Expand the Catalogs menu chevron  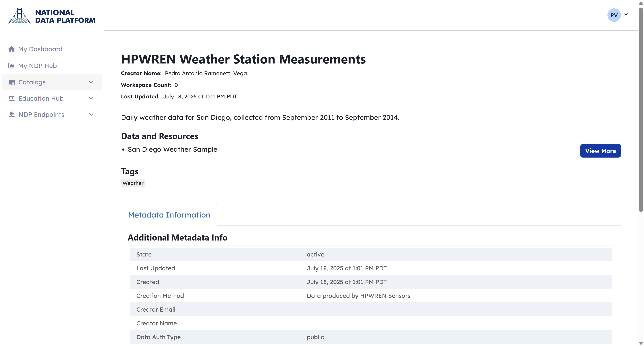(91, 82)
